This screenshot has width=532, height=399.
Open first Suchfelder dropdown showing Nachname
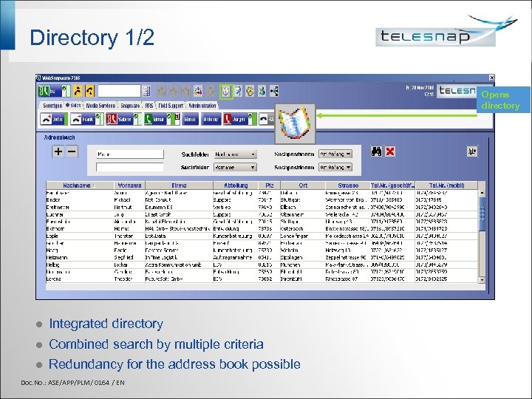pyautogui.click(x=235, y=154)
